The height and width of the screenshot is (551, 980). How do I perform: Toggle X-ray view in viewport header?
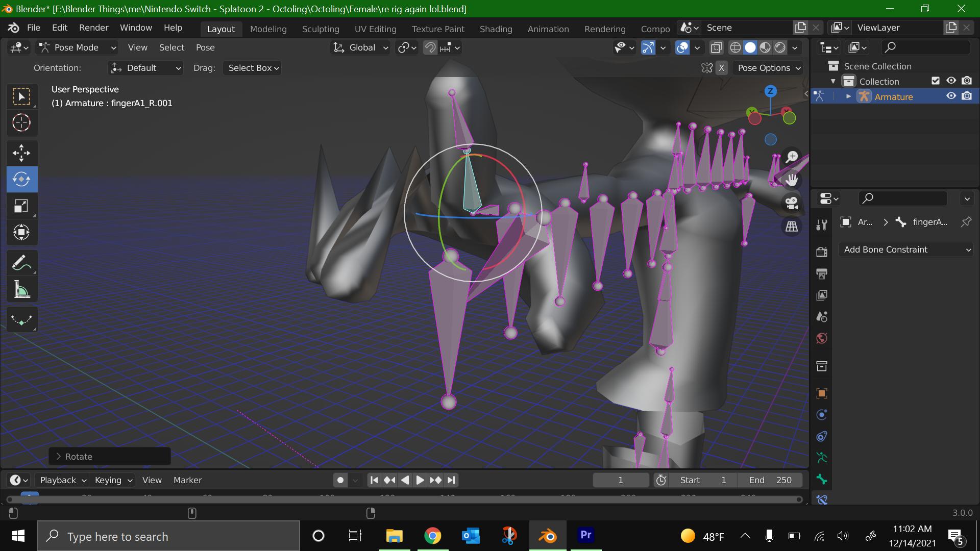tap(716, 47)
